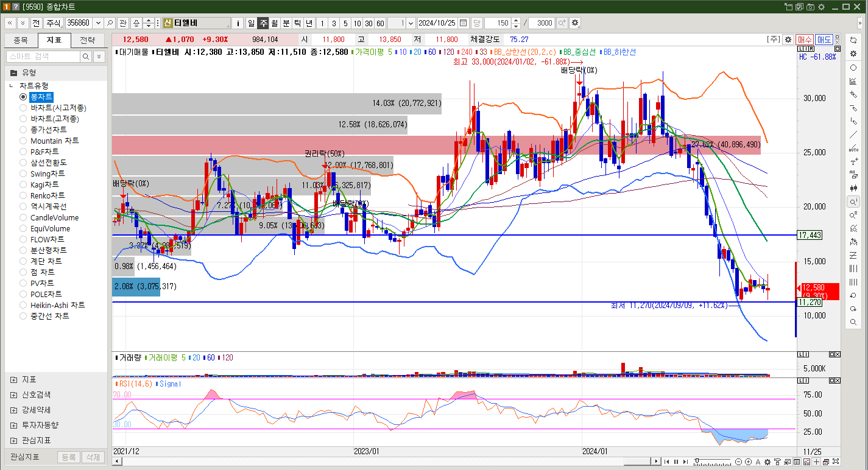
Task: Collapse the 유형 folder section
Action: click(13, 72)
